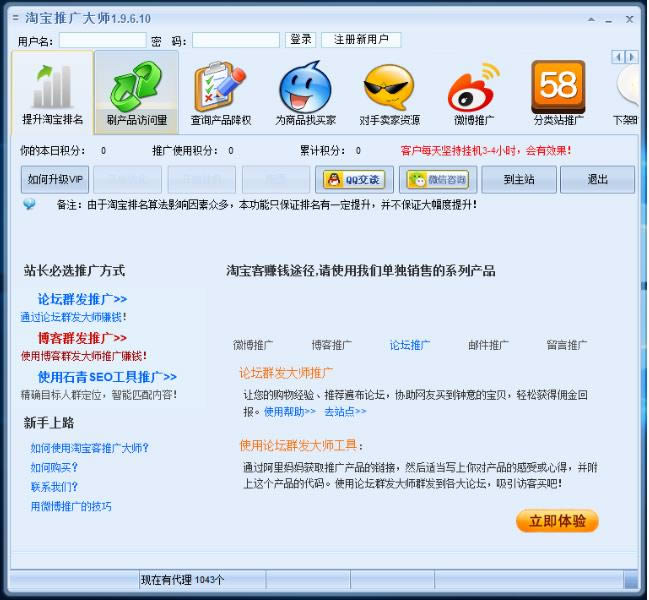Switch to the 留言推广 tab
The width and height of the screenshot is (649, 600).
[x=567, y=345]
